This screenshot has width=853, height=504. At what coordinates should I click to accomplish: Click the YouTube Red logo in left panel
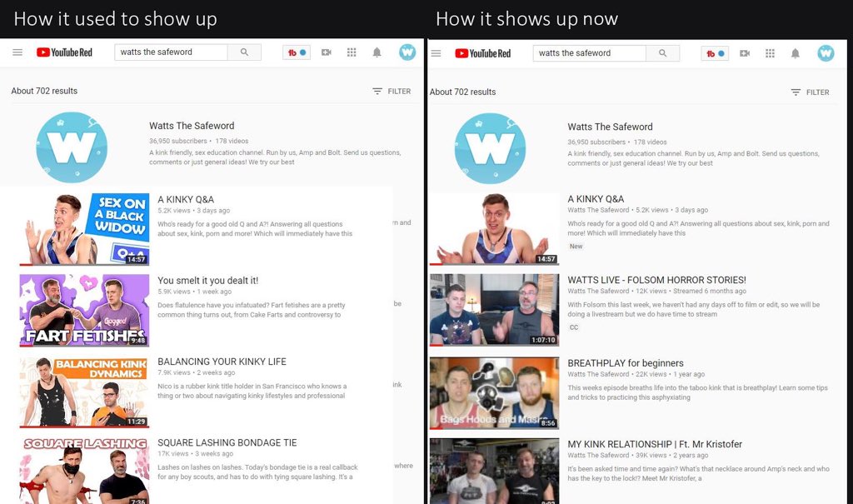64,52
